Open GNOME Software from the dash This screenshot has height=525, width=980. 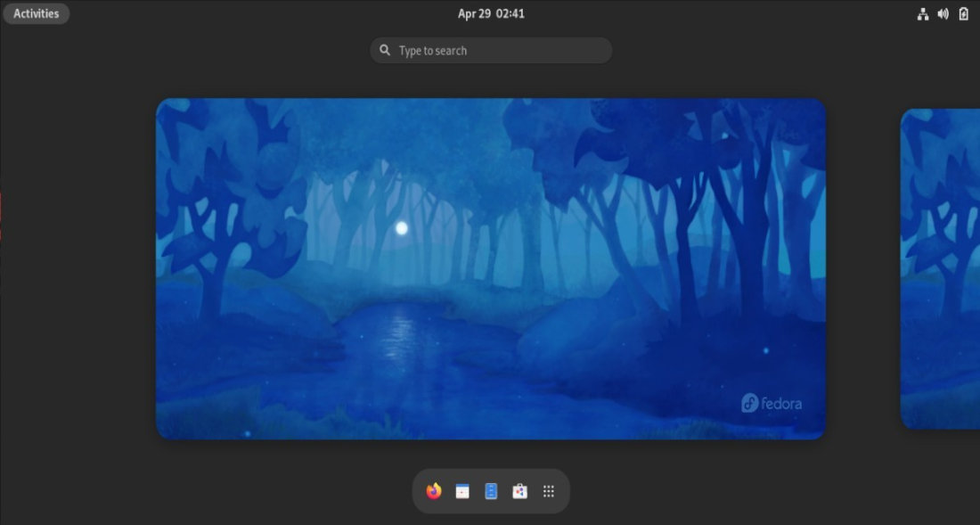[x=519, y=490]
